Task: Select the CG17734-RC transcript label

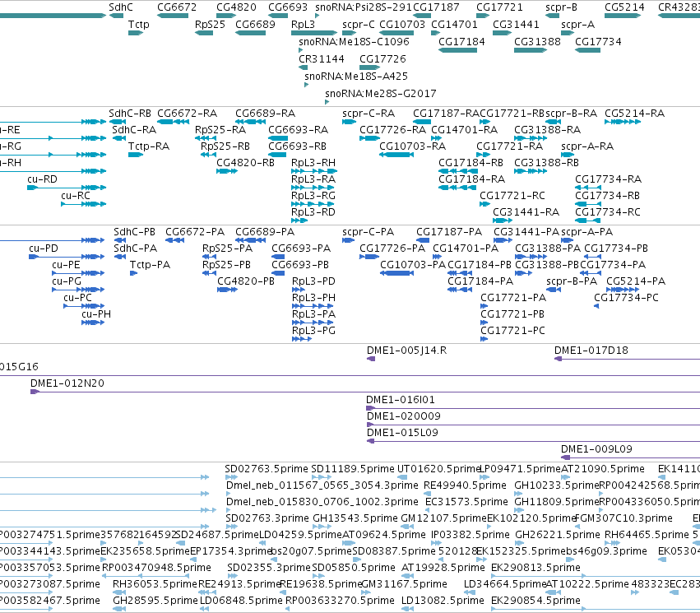Action: click(x=608, y=212)
